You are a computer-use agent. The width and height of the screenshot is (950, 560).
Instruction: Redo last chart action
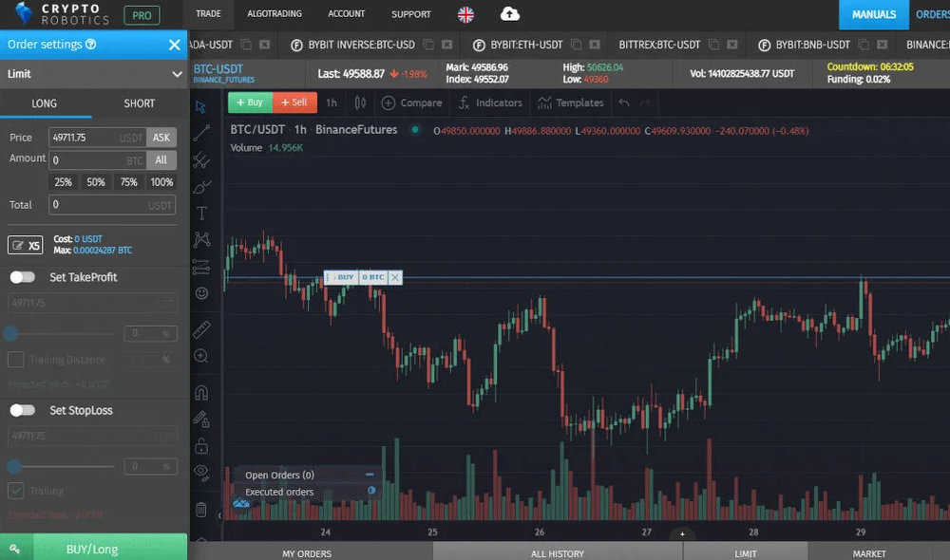pyautogui.click(x=645, y=103)
